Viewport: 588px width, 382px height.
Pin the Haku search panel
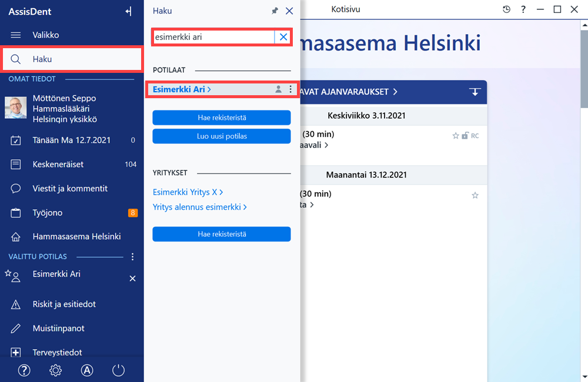click(x=275, y=11)
